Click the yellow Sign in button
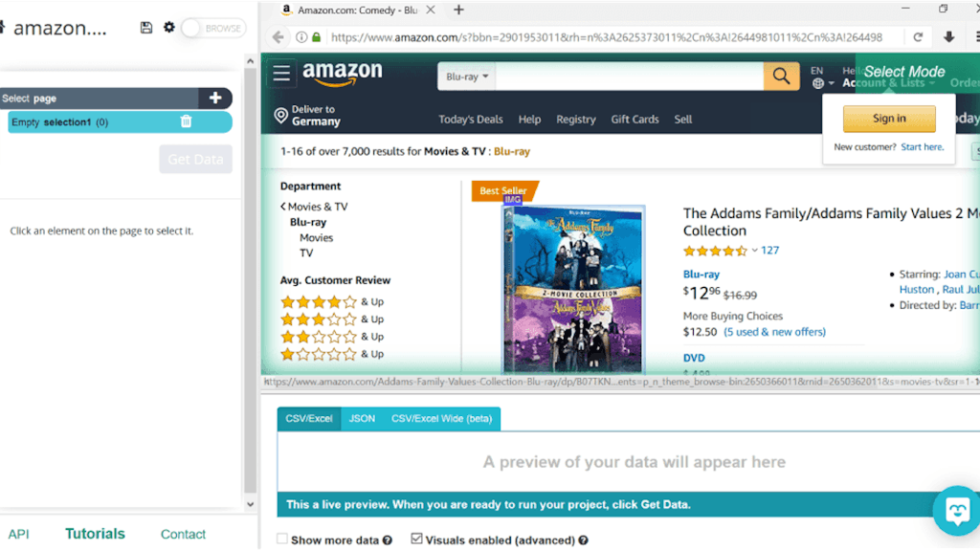The height and width of the screenshot is (551, 980). [x=889, y=119]
